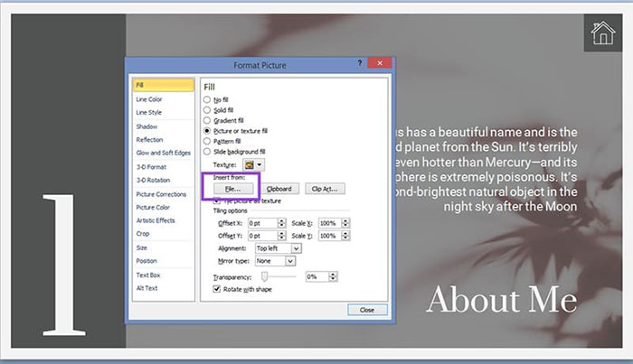Image resolution: width=633 pixels, height=364 pixels.
Task: Click the Transparency percentage field
Action: [317, 276]
